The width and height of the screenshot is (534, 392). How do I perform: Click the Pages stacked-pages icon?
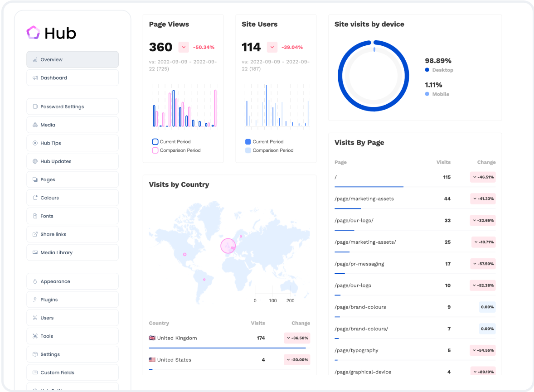click(35, 179)
